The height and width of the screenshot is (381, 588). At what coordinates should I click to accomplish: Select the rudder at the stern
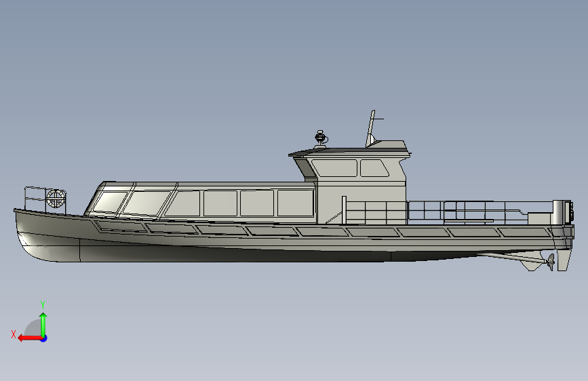[564, 259]
